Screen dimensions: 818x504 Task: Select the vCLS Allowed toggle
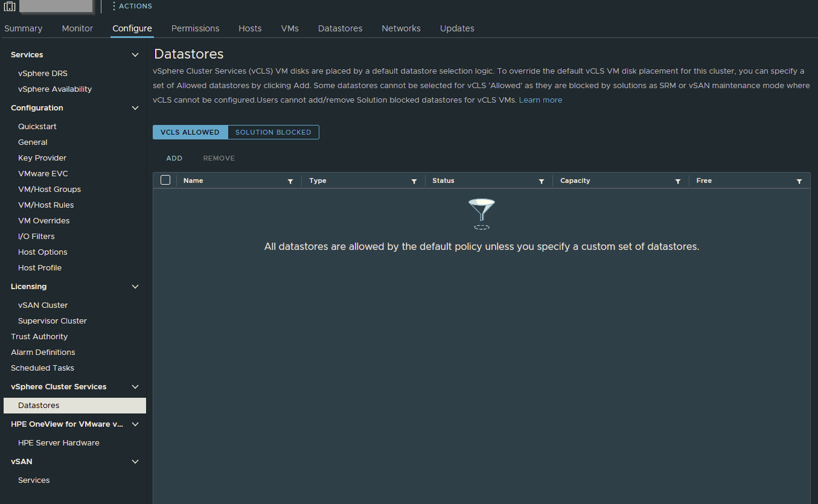coord(190,132)
